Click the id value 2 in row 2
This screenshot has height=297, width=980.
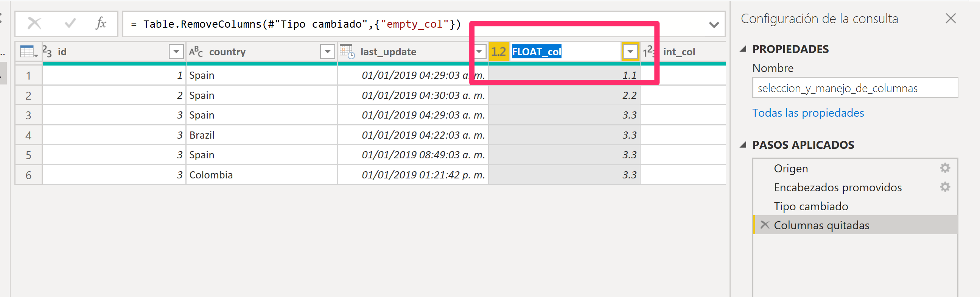[114, 95]
